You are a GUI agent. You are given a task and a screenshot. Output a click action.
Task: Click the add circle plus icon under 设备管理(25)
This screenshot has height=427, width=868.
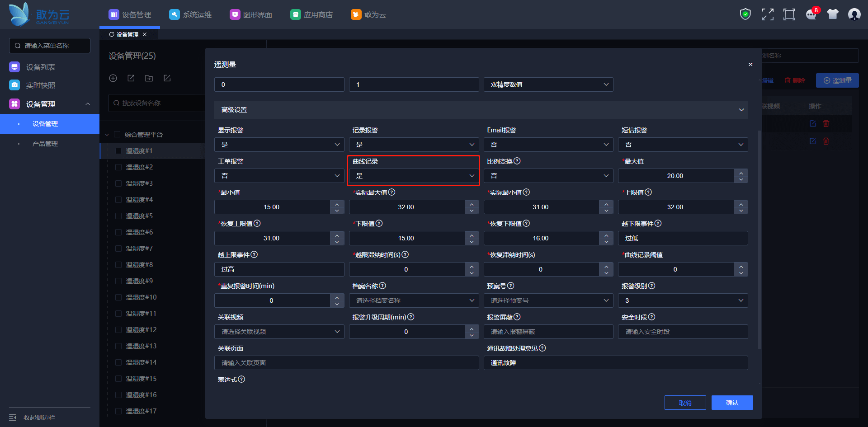[113, 78]
